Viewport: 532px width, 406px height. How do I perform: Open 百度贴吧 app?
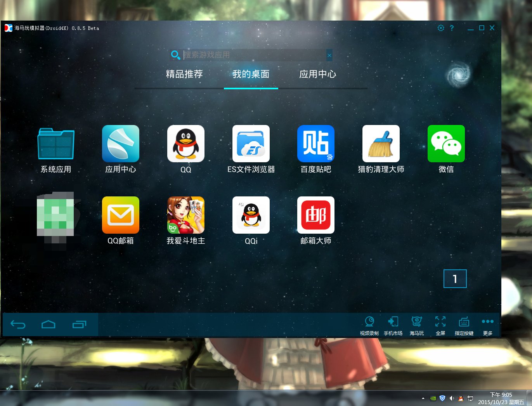pos(316,144)
